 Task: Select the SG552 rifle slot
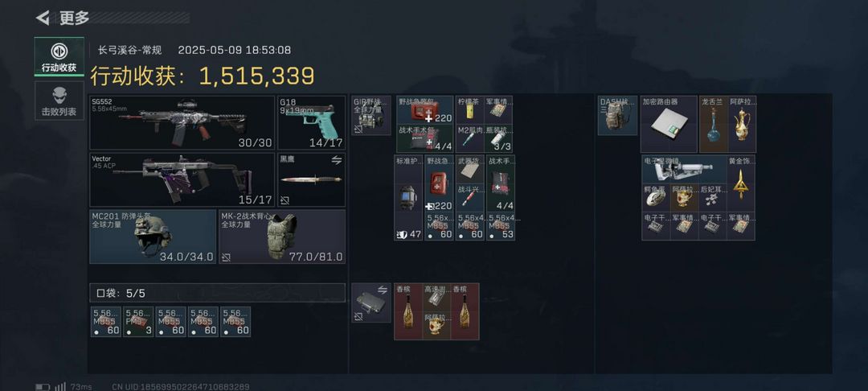(x=182, y=122)
